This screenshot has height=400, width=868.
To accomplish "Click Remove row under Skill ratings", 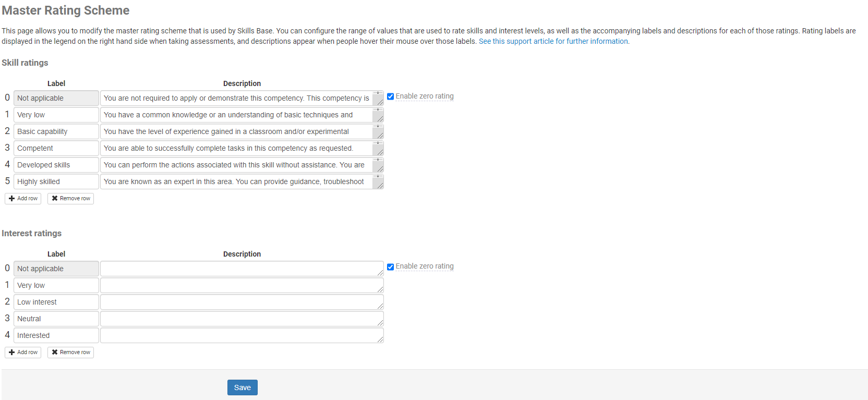I will [x=70, y=199].
